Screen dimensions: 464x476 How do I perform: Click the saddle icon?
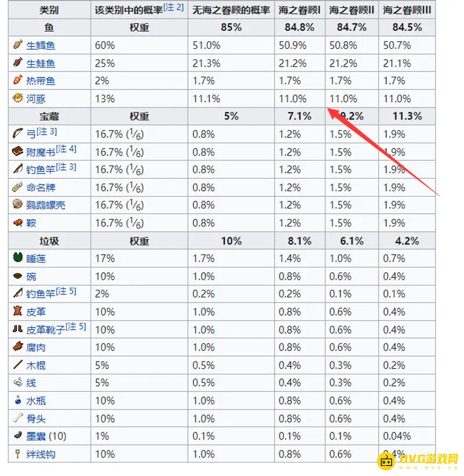coord(17,223)
